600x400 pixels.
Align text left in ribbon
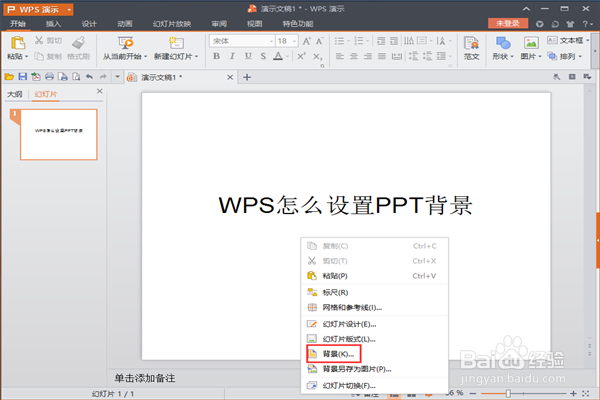tap(339, 56)
